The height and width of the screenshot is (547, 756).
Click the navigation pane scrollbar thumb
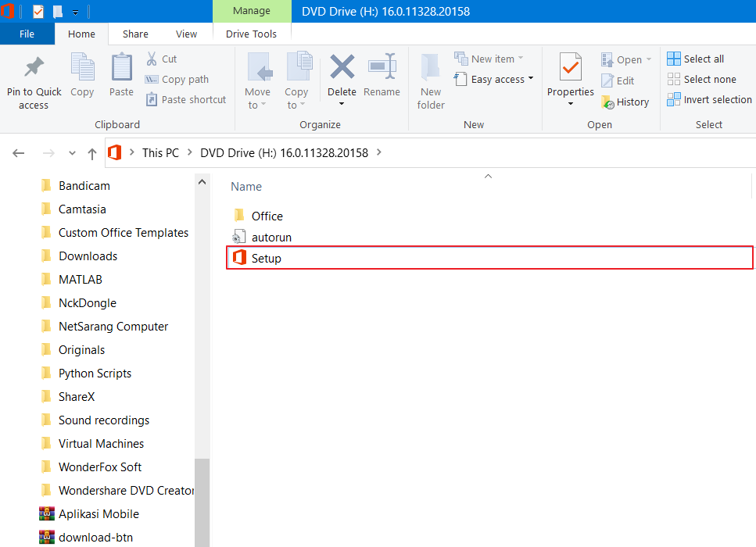pos(202,502)
